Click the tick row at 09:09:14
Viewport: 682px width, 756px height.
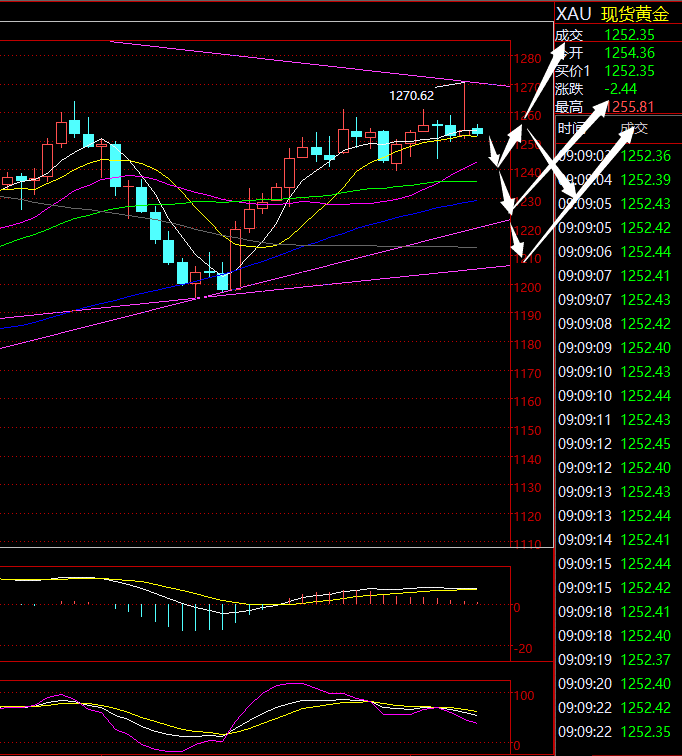[x=617, y=540]
